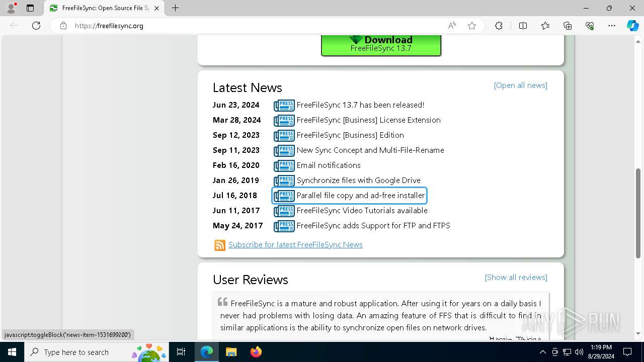
Task: Click the orange RSS feed icon
Action: pyautogui.click(x=220, y=245)
